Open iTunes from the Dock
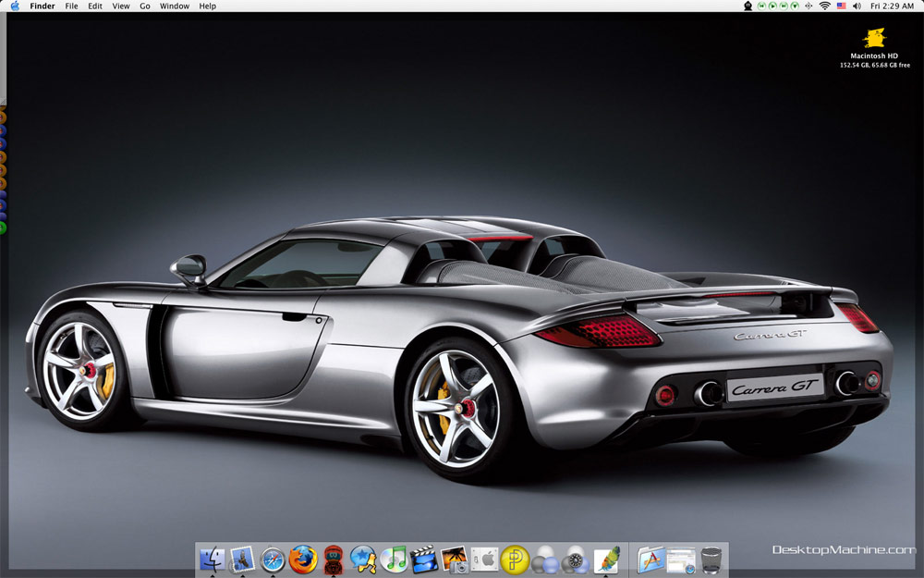This screenshot has width=924, height=578. point(395,559)
